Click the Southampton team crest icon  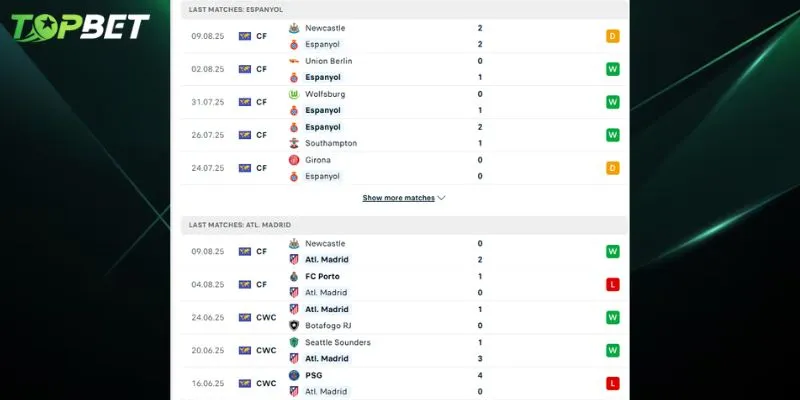[x=294, y=143]
